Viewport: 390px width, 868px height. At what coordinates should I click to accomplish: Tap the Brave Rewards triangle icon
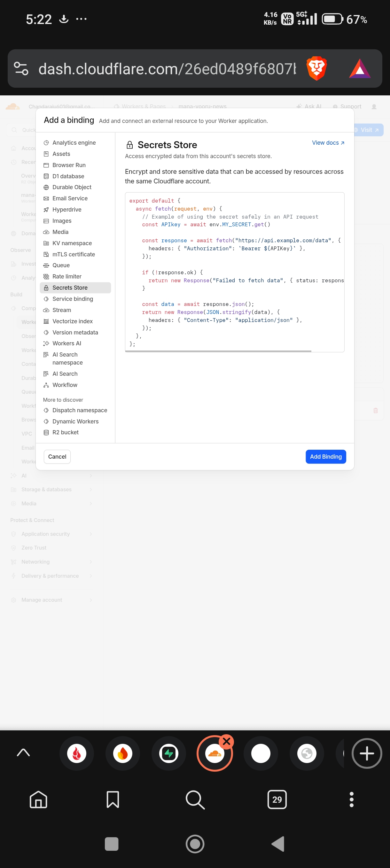tap(360, 68)
